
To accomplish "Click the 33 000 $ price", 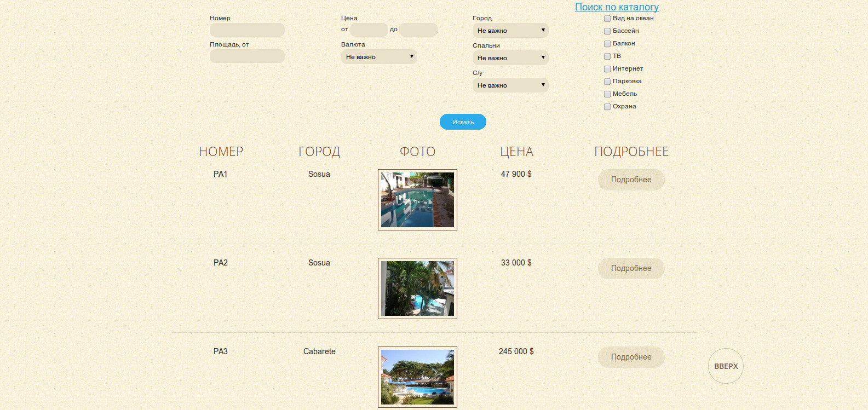I will [x=516, y=263].
